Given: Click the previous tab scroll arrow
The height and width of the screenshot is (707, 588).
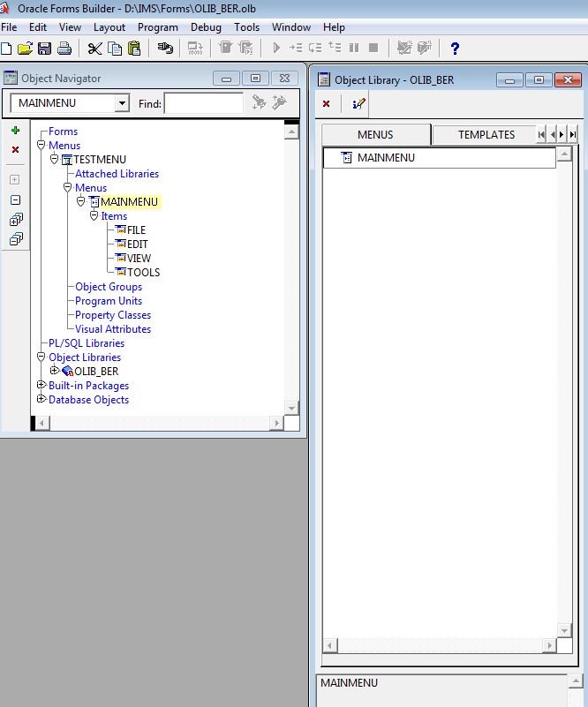Looking at the screenshot, I should pos(552,135).
